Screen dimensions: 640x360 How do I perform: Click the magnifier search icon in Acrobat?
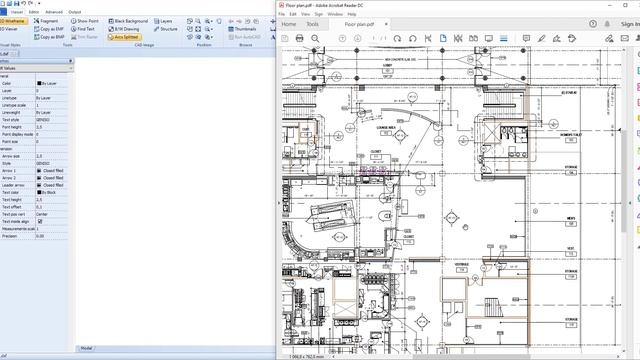[x=315, y=38]
